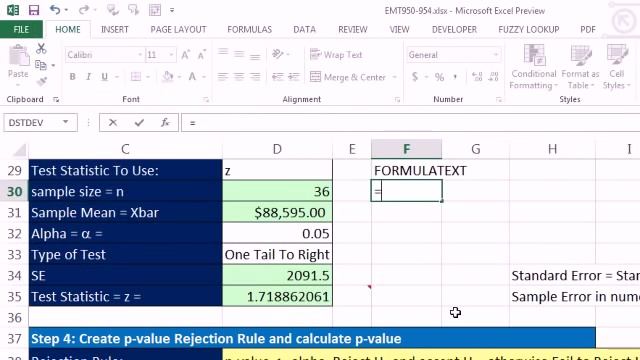Select row 34 header
This screenshot has width=640, height=360.
(14, 276)
